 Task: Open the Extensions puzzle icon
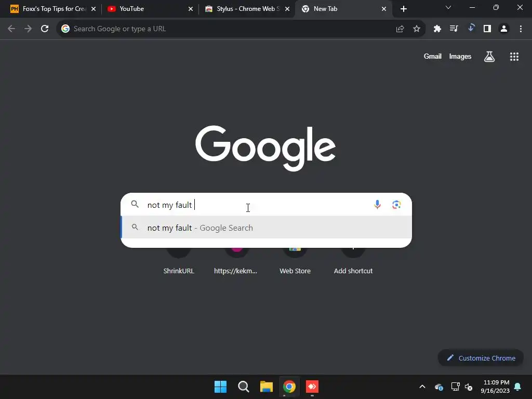tap(437, 29)
